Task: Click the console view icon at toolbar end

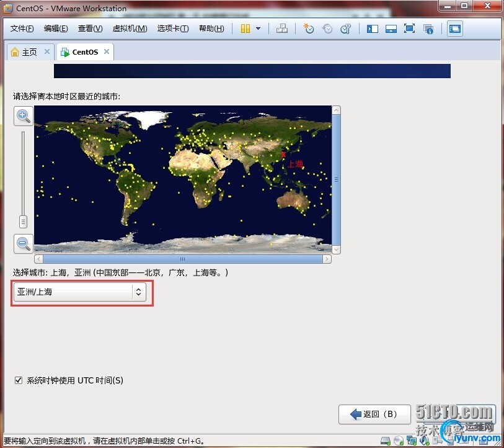Action: click(x=455, y=29)
